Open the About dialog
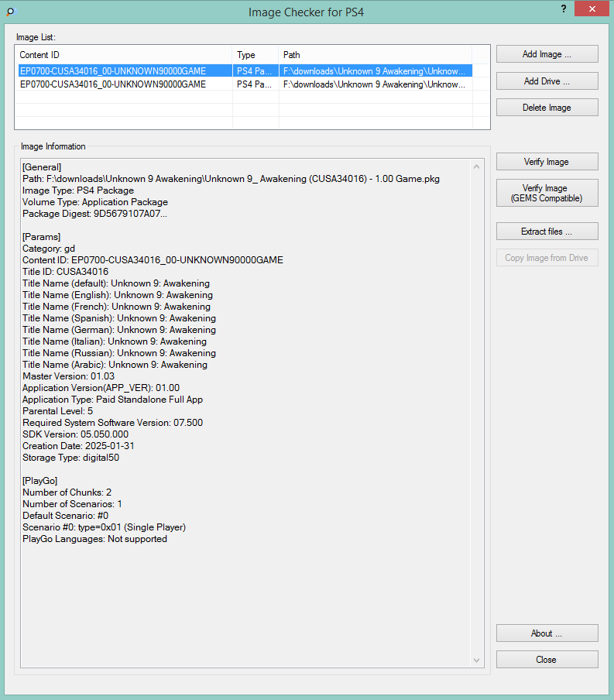614x700 pixels. (x=547, y=633)
